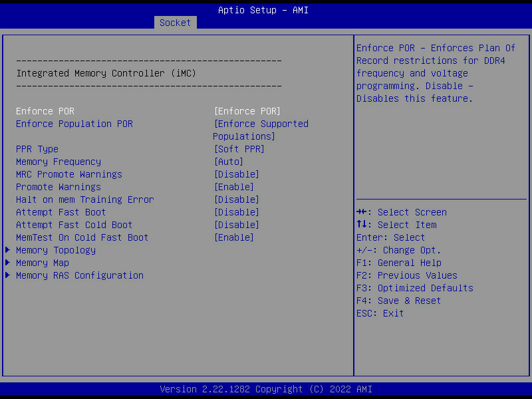This screenshot has width=532, height=399.
Task: Click the Select Item arrows hint
Action: point(396,225)
